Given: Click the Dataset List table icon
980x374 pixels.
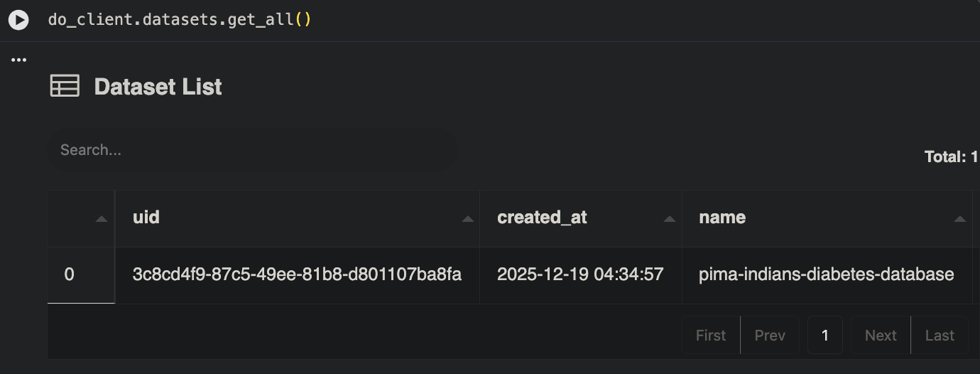Looking at the screenshot, I should [65, 86].
